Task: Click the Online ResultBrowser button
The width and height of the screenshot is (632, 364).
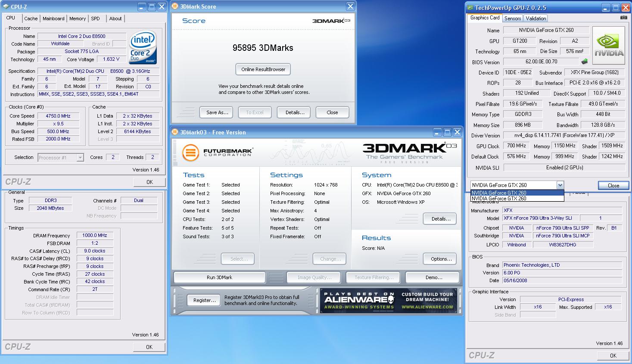Action: [263, 69]
